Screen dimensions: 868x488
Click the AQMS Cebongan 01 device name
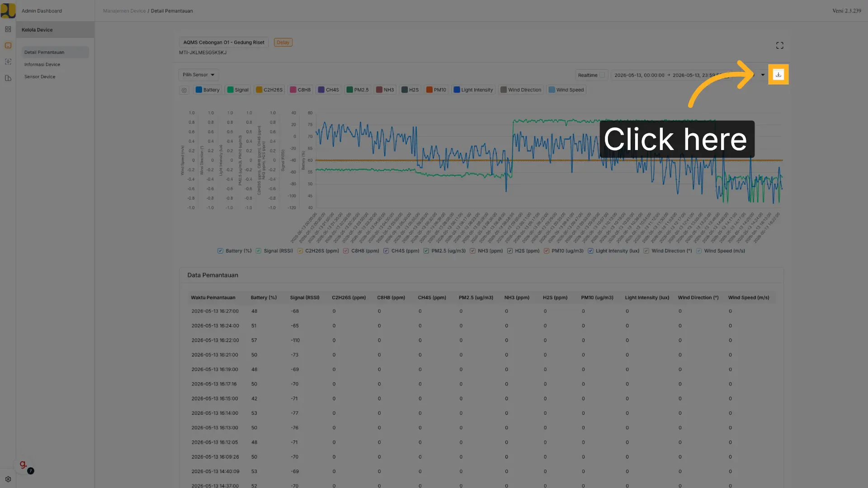224,42
